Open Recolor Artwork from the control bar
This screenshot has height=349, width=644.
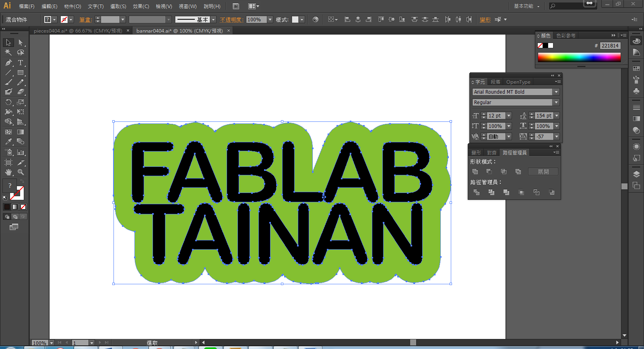pyautogui.click(x=316, y=19)
